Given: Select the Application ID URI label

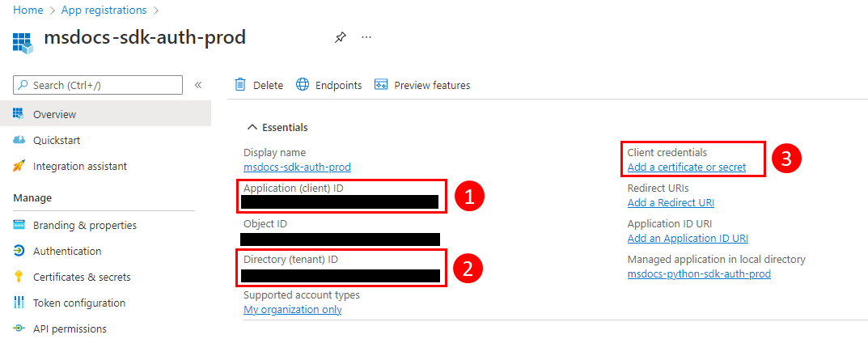Looking at the screenshot, I should click(670, 224).
